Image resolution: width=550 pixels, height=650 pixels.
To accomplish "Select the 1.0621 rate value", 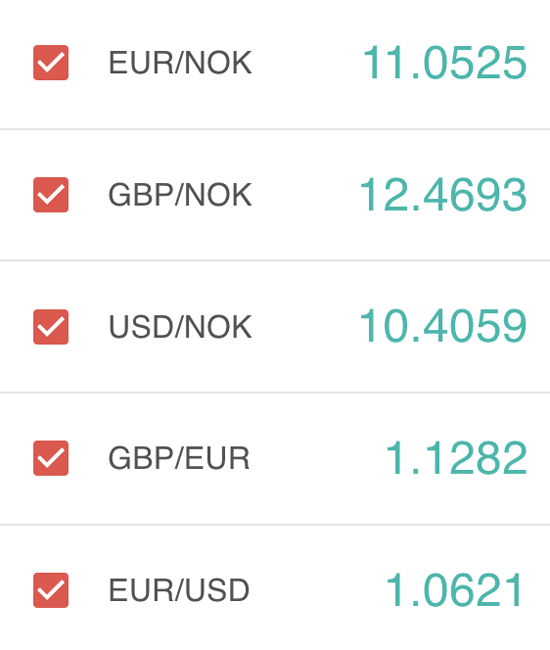I will pyautogui.click(x=455, y=589).
